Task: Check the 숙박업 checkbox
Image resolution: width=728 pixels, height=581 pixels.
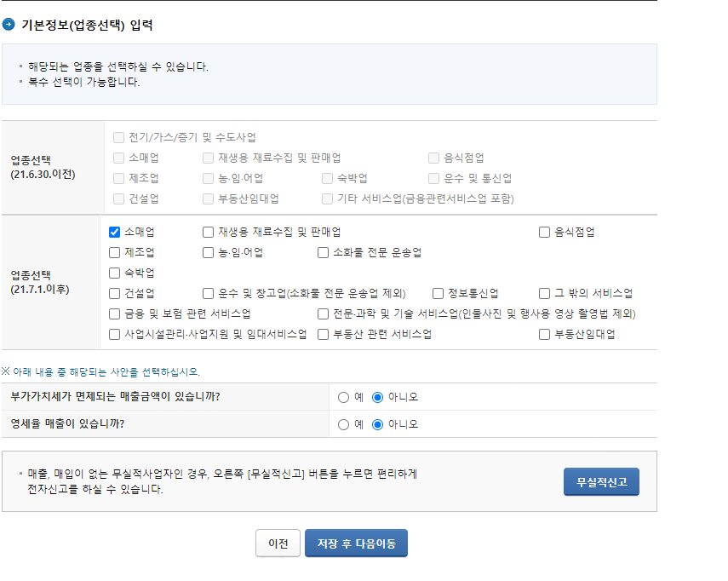Action: point(115,273)
